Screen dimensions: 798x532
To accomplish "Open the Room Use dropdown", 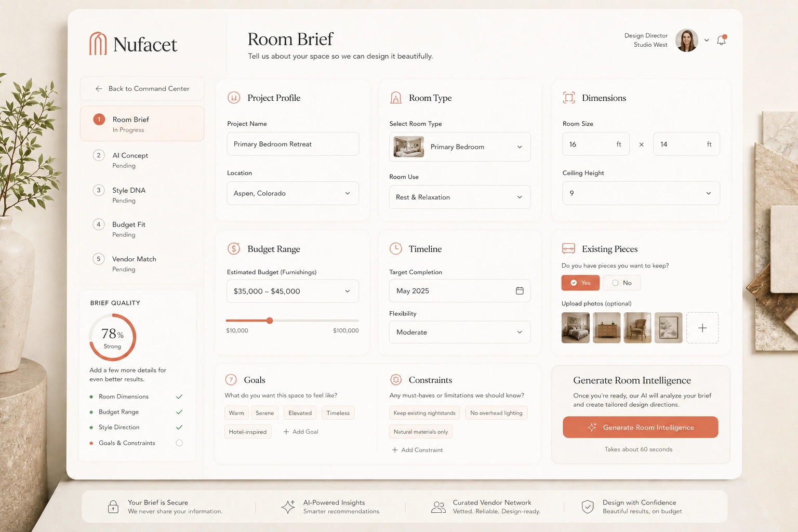I will (460, 197).
